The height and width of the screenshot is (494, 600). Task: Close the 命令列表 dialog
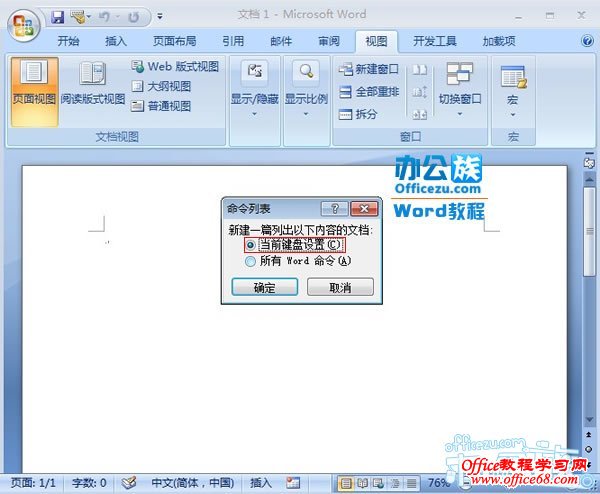point(364,209)
